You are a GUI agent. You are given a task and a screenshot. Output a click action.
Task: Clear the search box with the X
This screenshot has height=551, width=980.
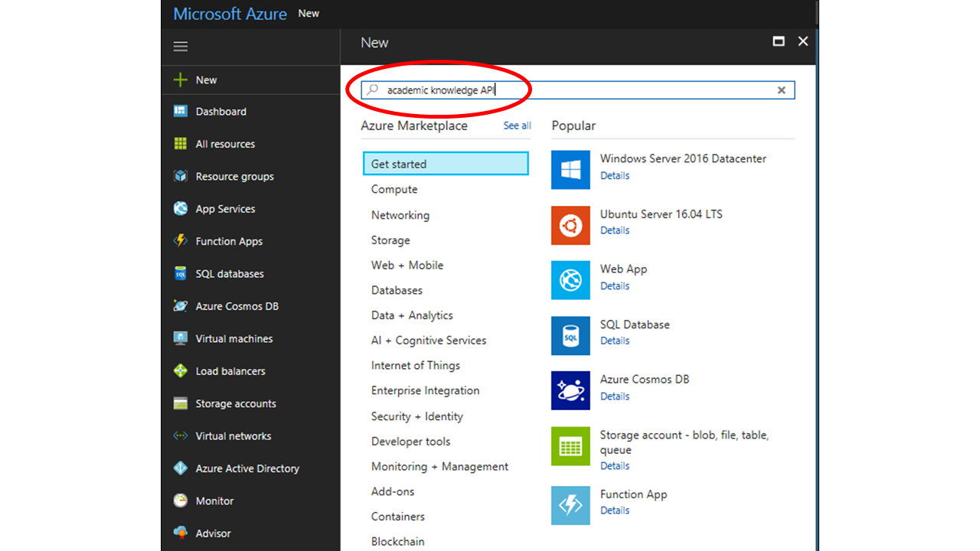[782, 90]
